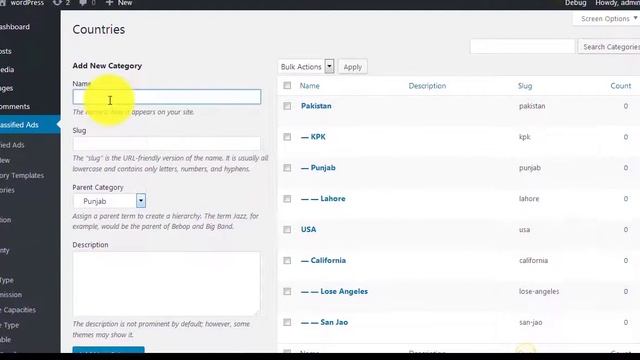Open Posts in the sidebar
640x360 pixels.
6,51
